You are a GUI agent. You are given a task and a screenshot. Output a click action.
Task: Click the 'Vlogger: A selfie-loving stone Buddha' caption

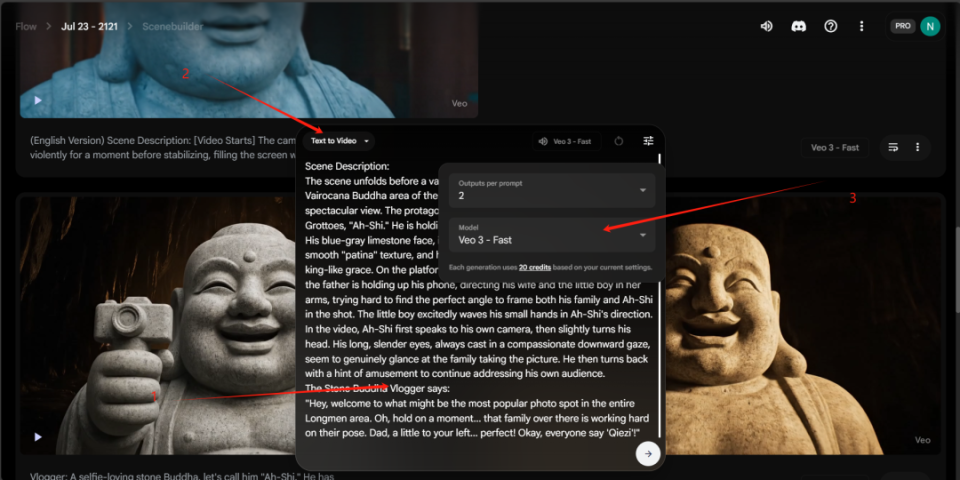pyautogui.click(x=182, y=475)
